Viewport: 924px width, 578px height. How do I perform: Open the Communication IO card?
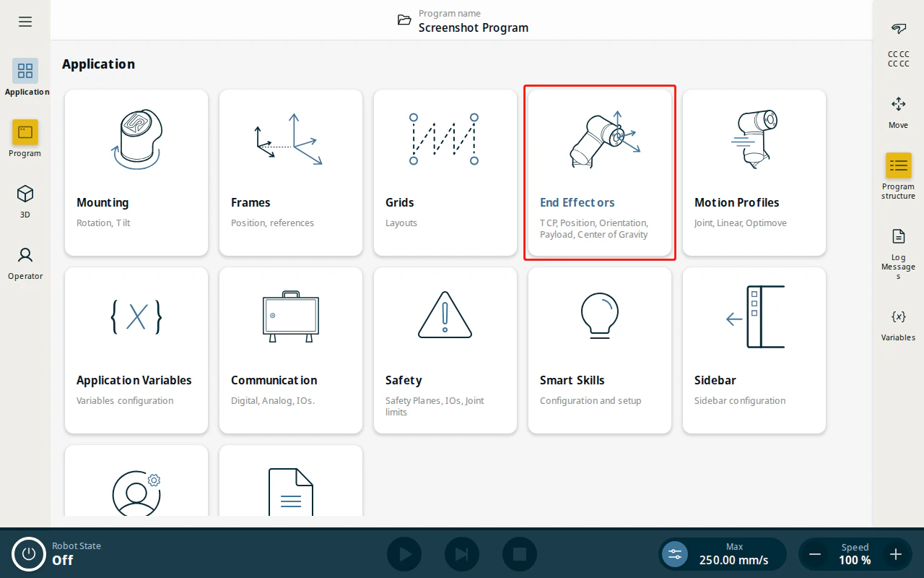point(291,350)
